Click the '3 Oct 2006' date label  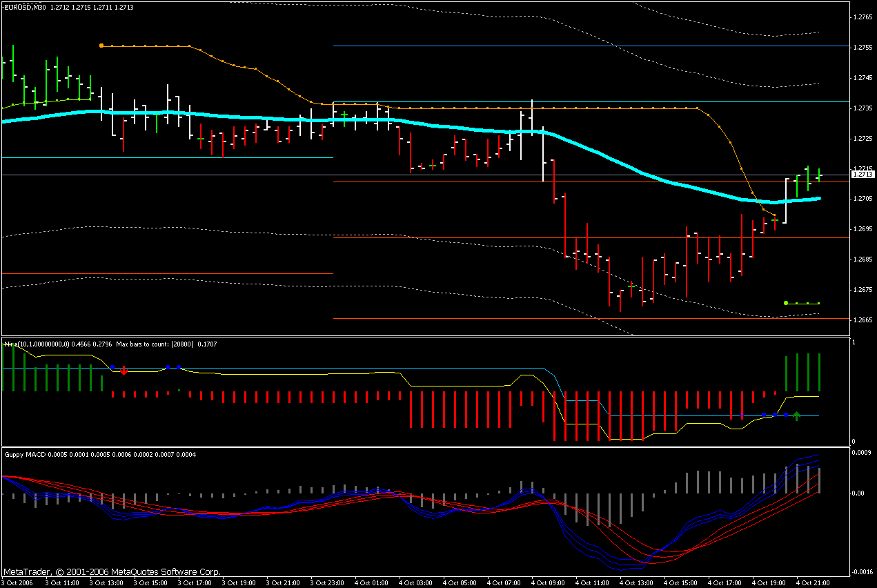tap(17, 583)
